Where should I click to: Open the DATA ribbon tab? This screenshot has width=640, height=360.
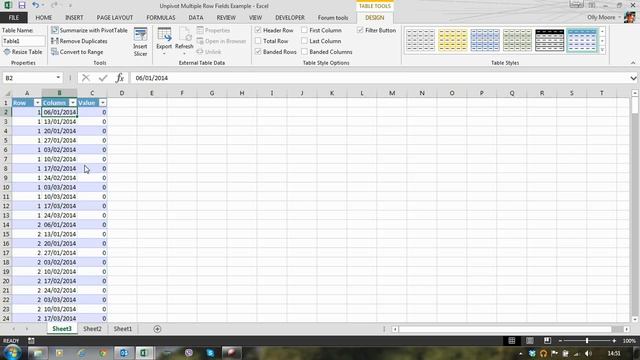196,18
